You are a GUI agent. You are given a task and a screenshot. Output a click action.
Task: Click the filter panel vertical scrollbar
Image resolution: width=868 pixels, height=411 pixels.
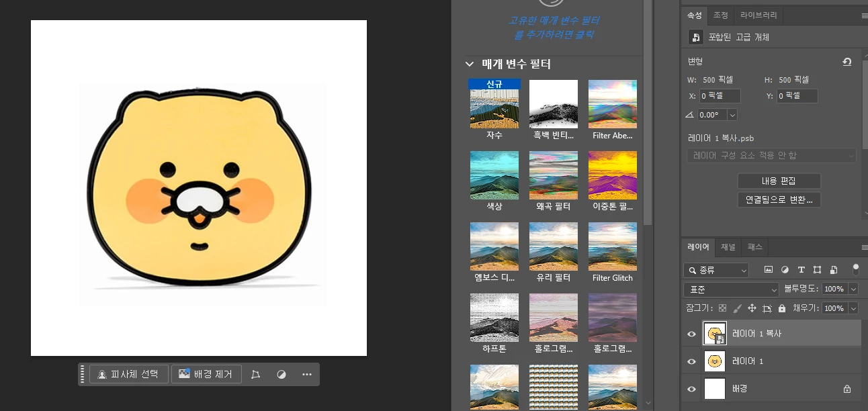648,114
